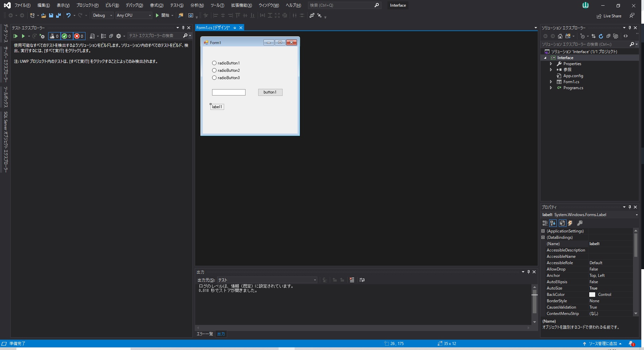Select the radioButton3 option on the form
Viewport: 644px width, 350px height.
214,78
